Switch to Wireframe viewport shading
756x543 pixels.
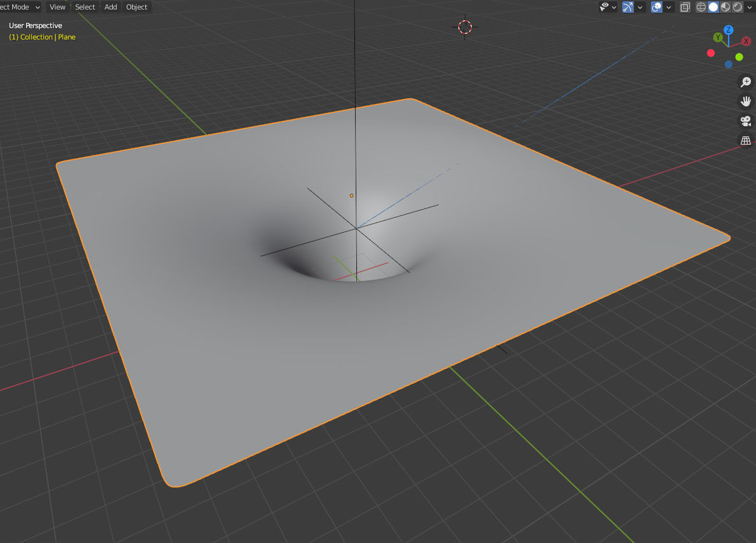(701, 7)
